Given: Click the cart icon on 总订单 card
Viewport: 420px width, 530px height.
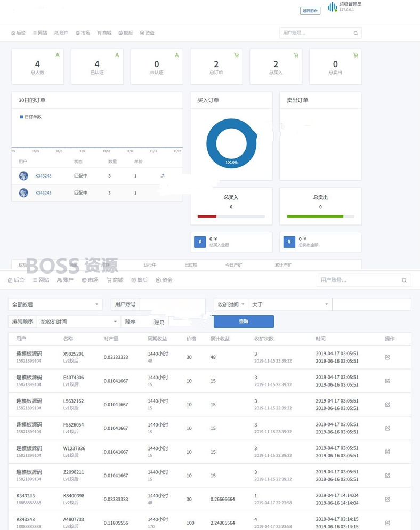Looking at the screenshot, I should [x=237, y=55].
